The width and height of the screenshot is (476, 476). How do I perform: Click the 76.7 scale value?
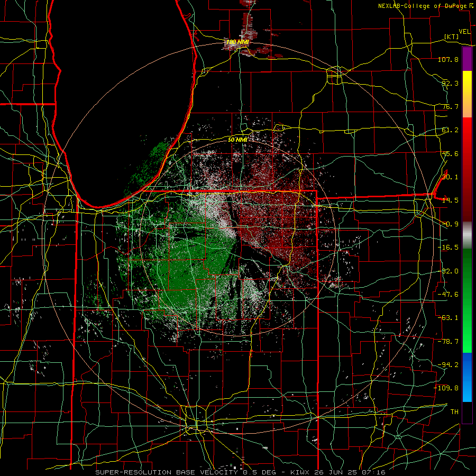[x=450, y=106]
